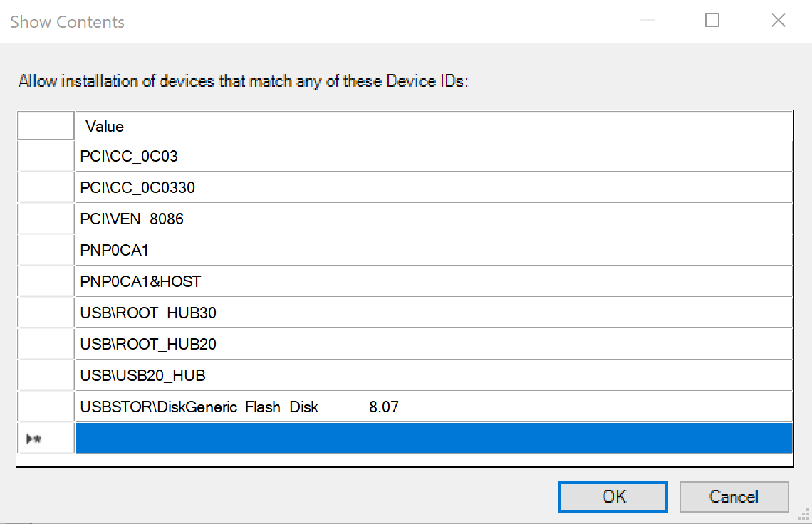The image size is (812, 524).
Task: Select the PCI\CC_0C03 value cell
Action: pyautogui.click(x=433, y=156)
